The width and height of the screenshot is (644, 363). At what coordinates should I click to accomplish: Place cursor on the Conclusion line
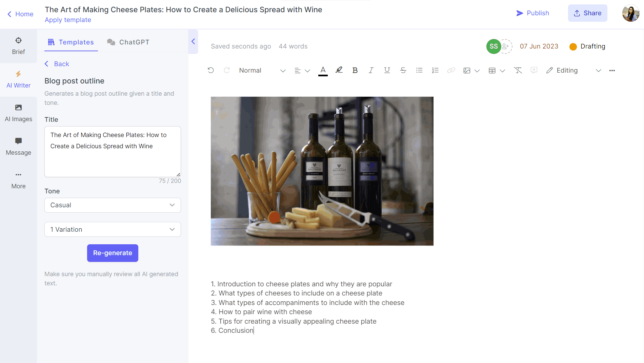pos(232,330)
